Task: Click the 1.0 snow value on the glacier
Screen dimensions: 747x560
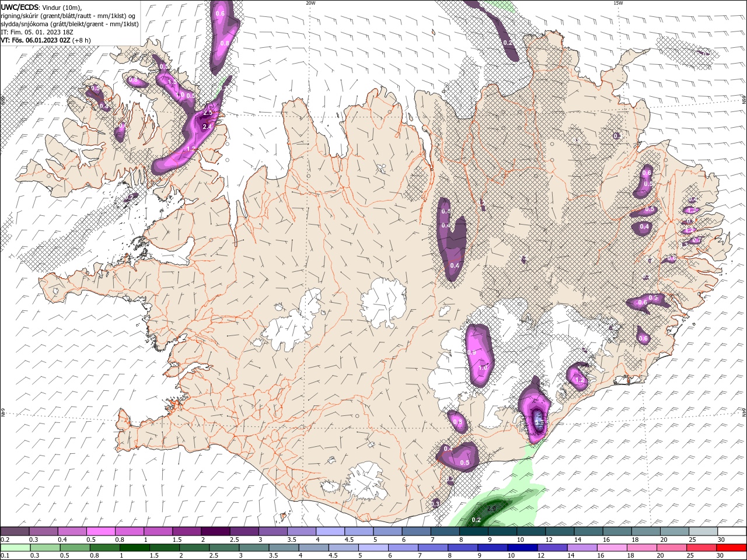Action: pyautogui.click(x=483, y=368)
